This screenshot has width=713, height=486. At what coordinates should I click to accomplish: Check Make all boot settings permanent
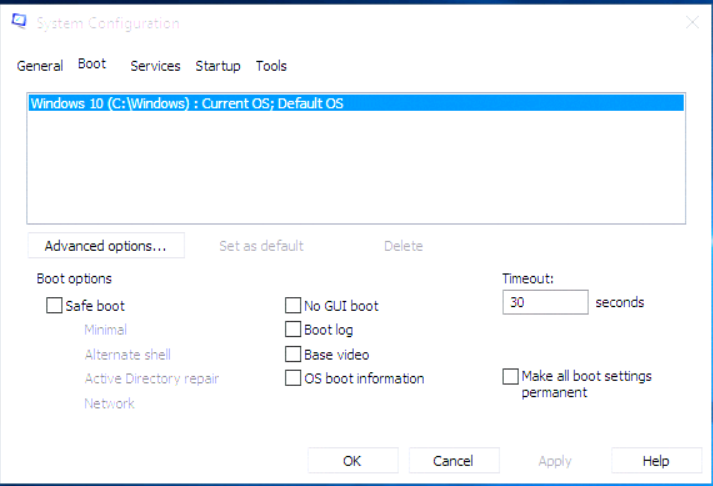click(510, 376)
